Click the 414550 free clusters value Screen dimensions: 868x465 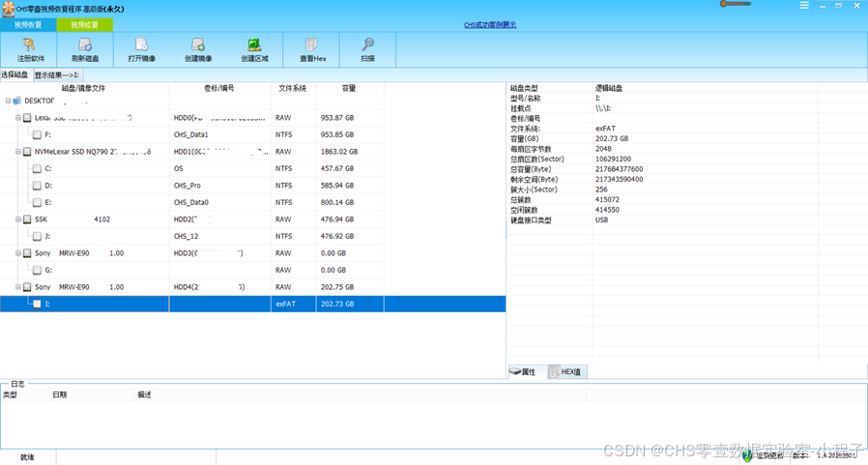[x=607, y=210]
